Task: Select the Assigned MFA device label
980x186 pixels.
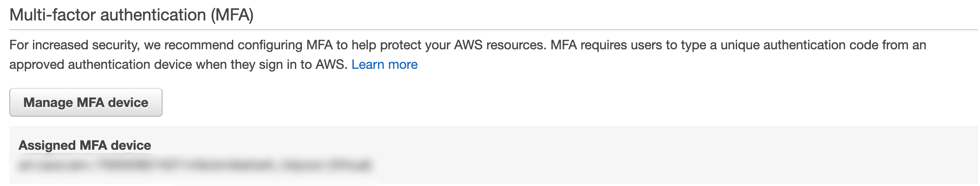Action: coord(85,146)
